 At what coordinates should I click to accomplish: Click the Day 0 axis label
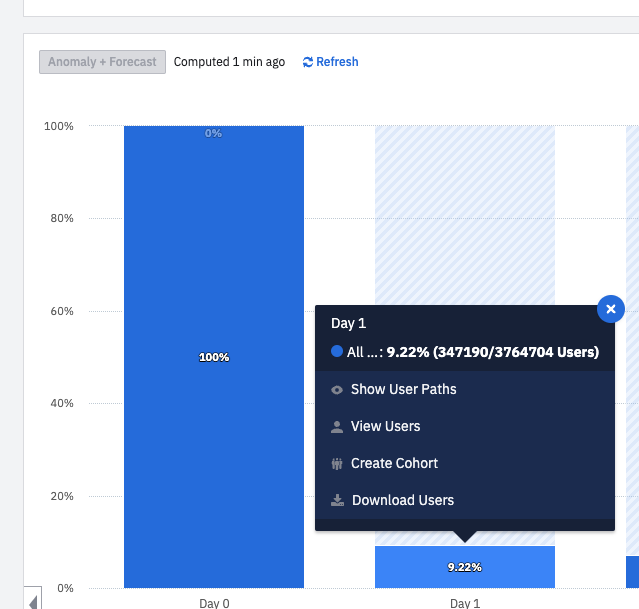coord(214,603)
